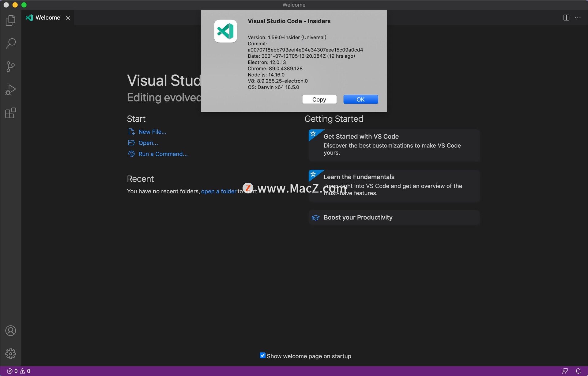
Task: Click the Version 1.59.0-insider line
Action: (x=287, y=37)
